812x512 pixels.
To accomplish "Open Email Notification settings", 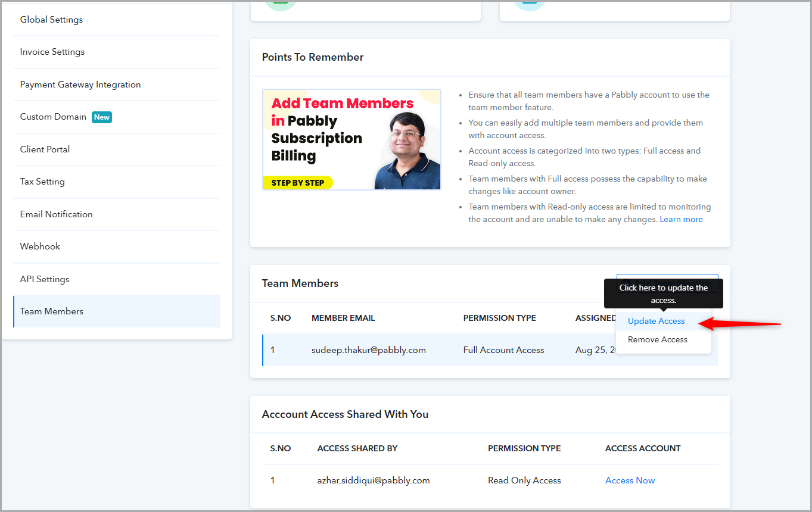I will point(117,214).
